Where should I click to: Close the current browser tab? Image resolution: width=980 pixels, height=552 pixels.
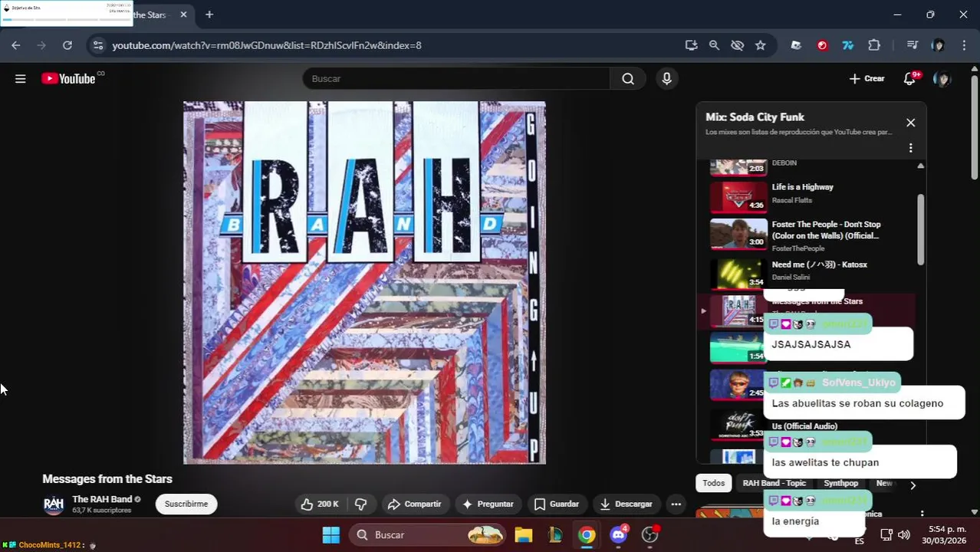[183, 15]
